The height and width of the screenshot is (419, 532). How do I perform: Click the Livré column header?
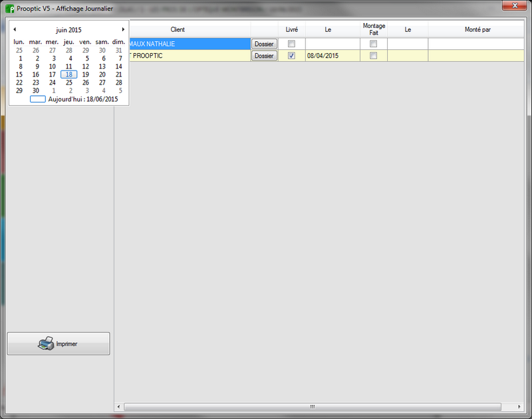(x=292, y=29)
